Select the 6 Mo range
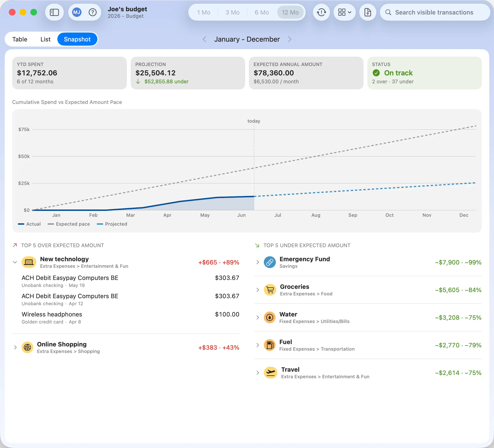Image resolution: width=494 pixels, height=448 pixels. pos(262,12)
